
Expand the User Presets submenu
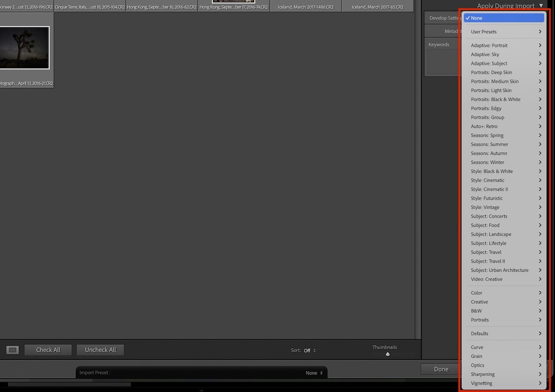[x=504, y=31]
